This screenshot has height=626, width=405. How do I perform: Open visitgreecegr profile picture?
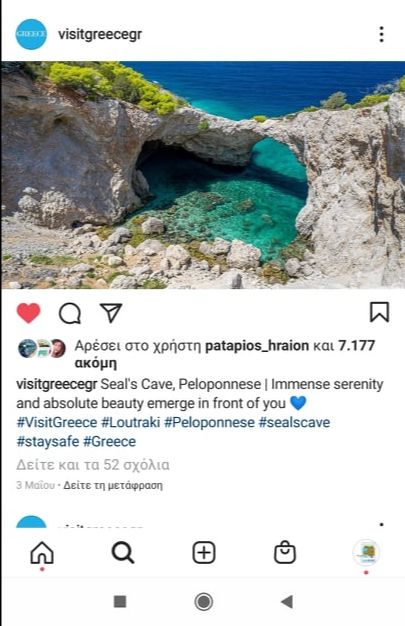point(31,34)
